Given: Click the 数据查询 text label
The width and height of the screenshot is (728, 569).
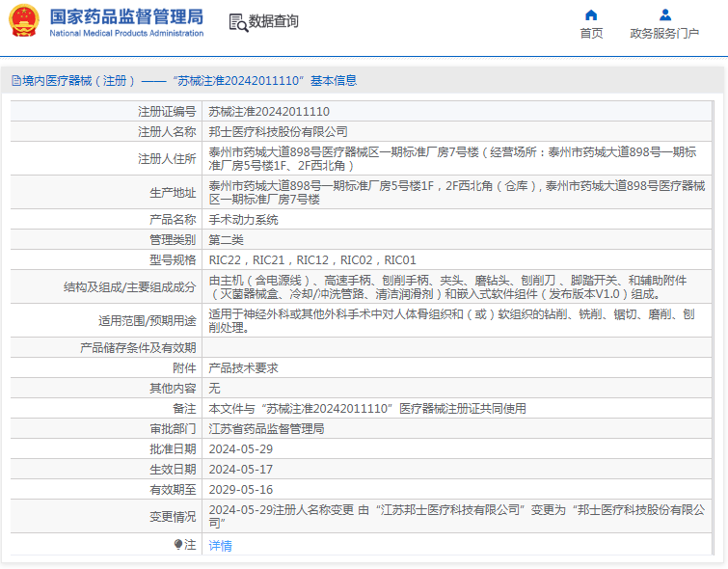Looking at the screenshot, I should pyautogui.click(x=274, y=21).
